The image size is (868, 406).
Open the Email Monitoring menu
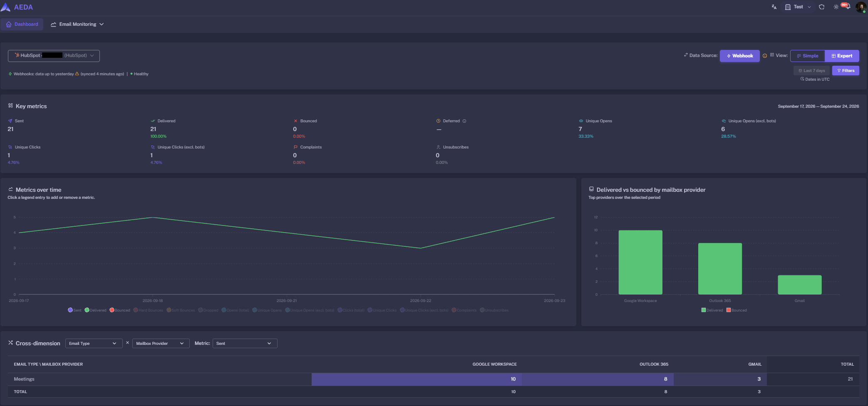77,24
